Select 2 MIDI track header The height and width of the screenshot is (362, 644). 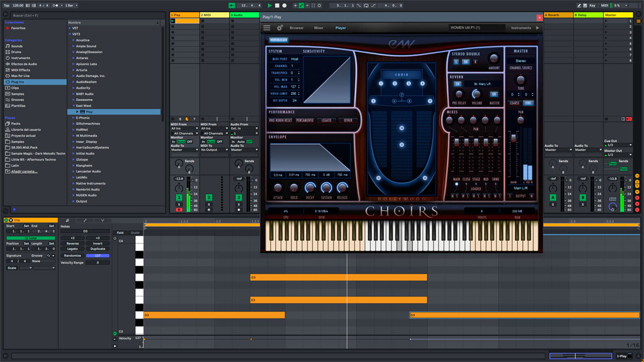click(214, 15)
